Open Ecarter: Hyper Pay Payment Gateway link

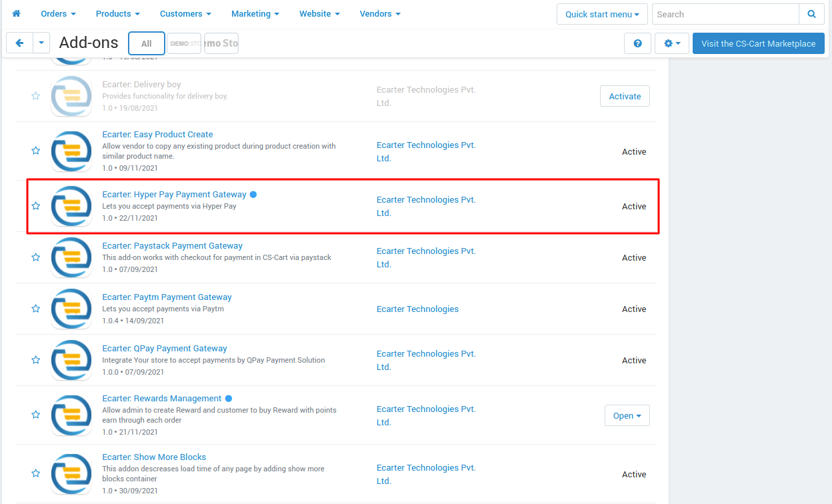pyautogui.click(x=174, y=195)
